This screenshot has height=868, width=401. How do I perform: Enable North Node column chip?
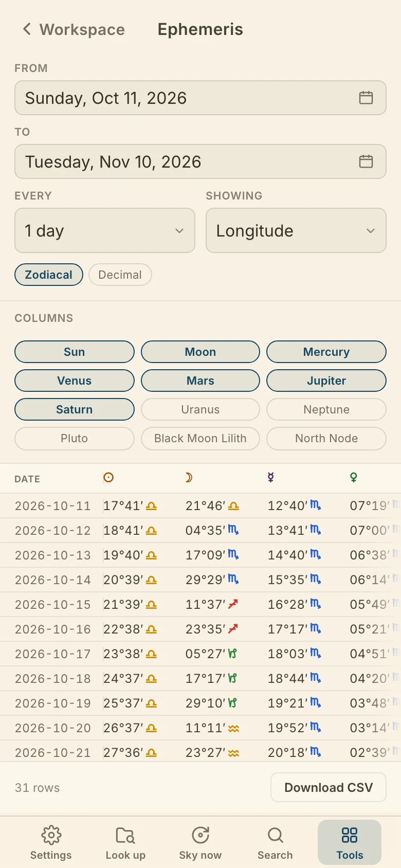326,438
